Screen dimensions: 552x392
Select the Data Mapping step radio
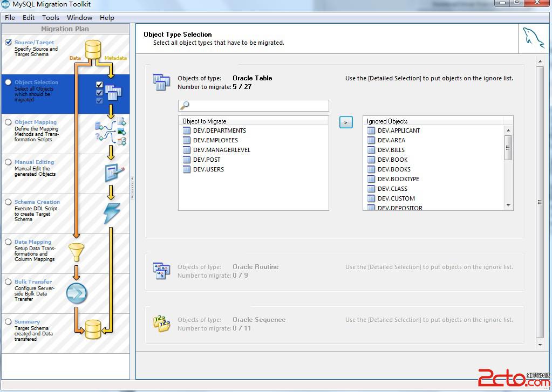pos(9,242)
